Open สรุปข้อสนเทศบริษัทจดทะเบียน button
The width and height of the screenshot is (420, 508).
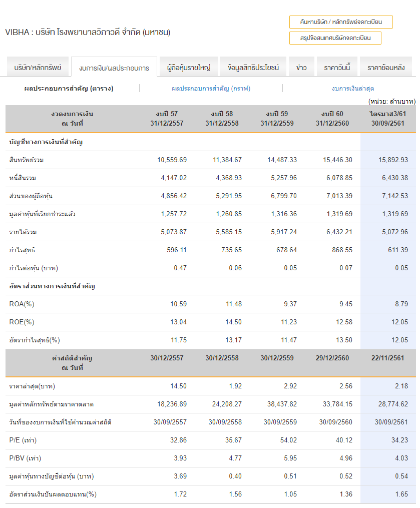[x=335, y=38]
